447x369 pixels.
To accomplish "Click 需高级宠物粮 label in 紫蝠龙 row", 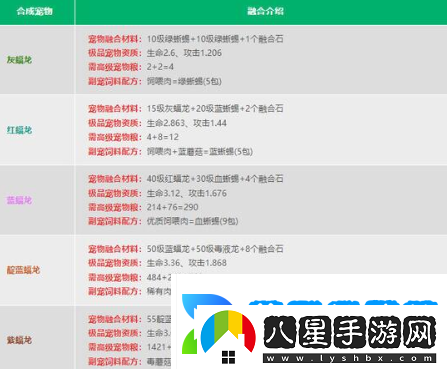I will (115, 347).
